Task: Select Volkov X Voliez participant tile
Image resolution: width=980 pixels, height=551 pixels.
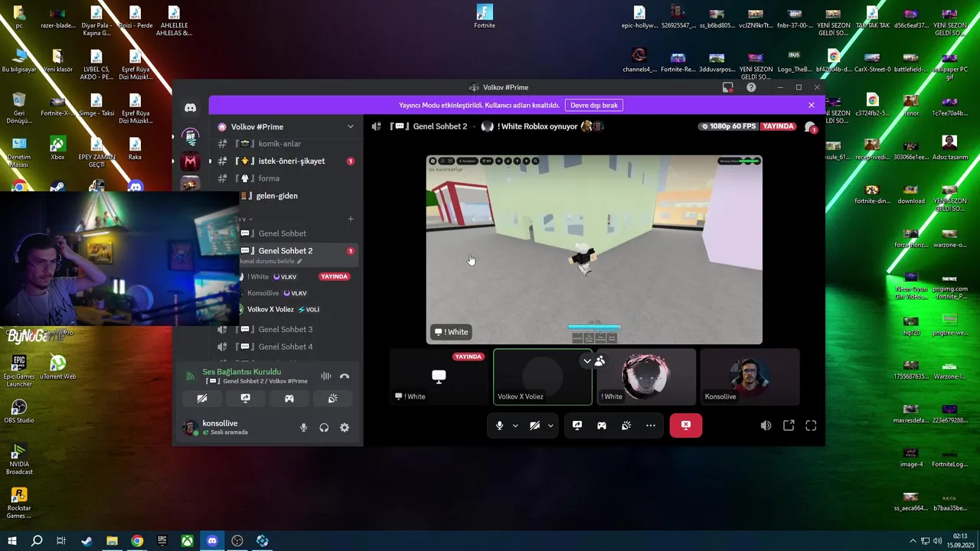Action: (x=543, y=377)
